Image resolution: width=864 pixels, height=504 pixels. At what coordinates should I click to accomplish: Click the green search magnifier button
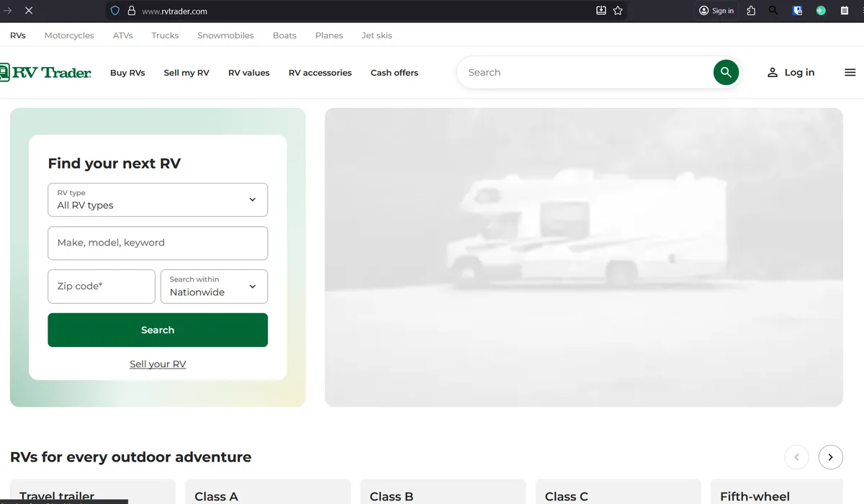(x=726, y=73)
